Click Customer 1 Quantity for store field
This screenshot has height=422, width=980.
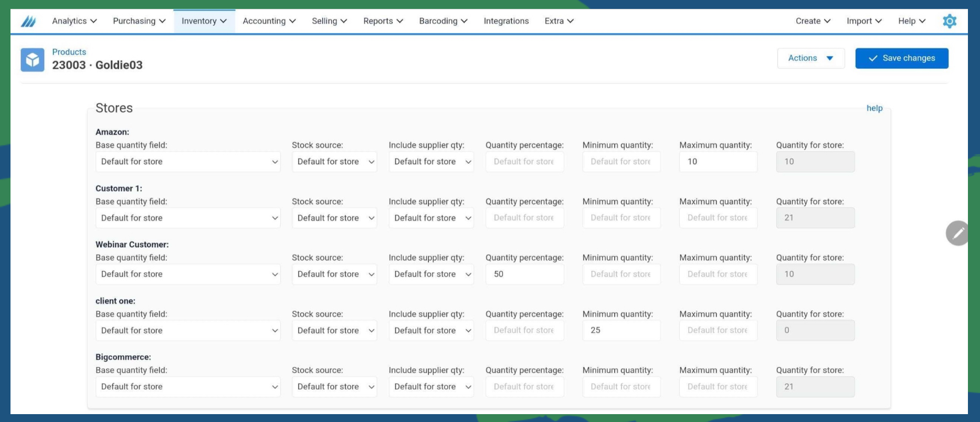click(x=816, y=218)
